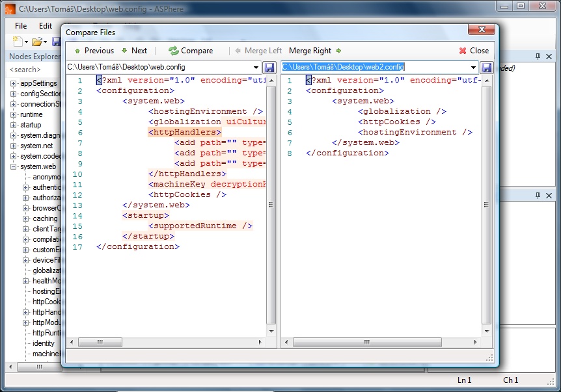561x392 pixels.
Task: Click the <supportedRuntime /> line in left file
Action: [x=200, y=226]
